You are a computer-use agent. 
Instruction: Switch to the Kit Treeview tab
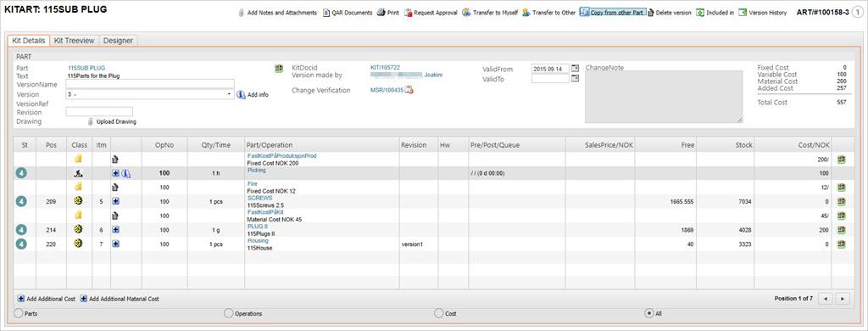(75, 41)
